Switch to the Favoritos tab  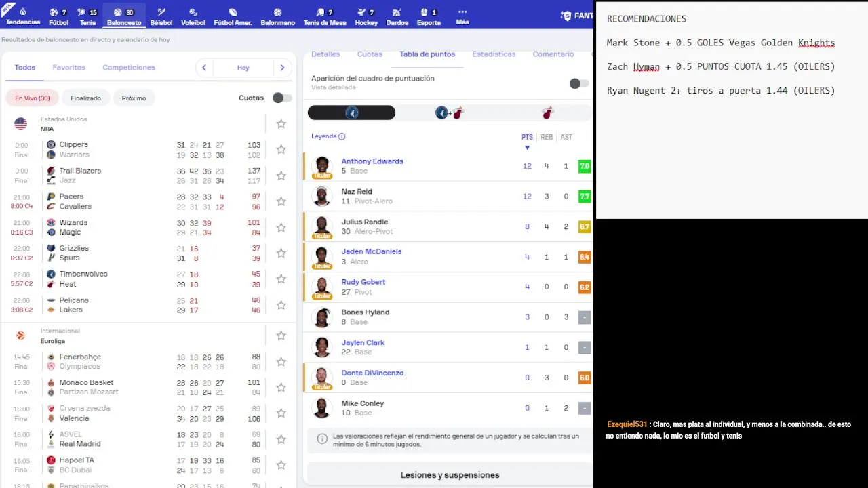point(69,68)
